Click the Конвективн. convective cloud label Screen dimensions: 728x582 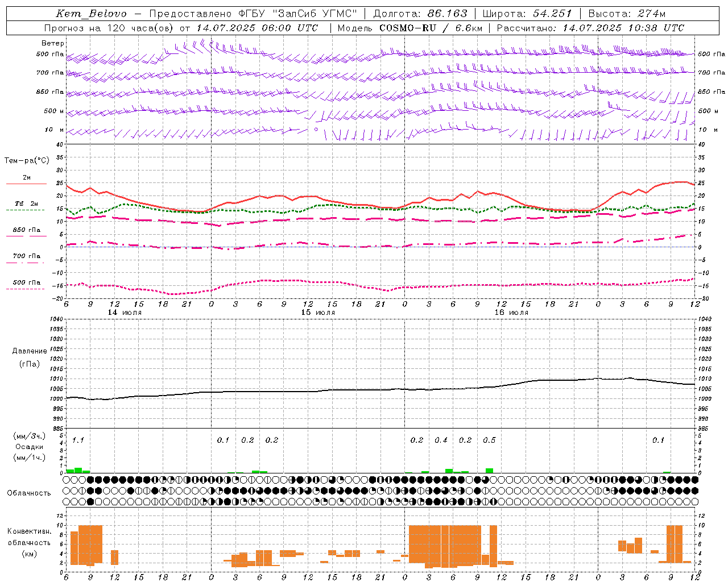click(30, 531)
